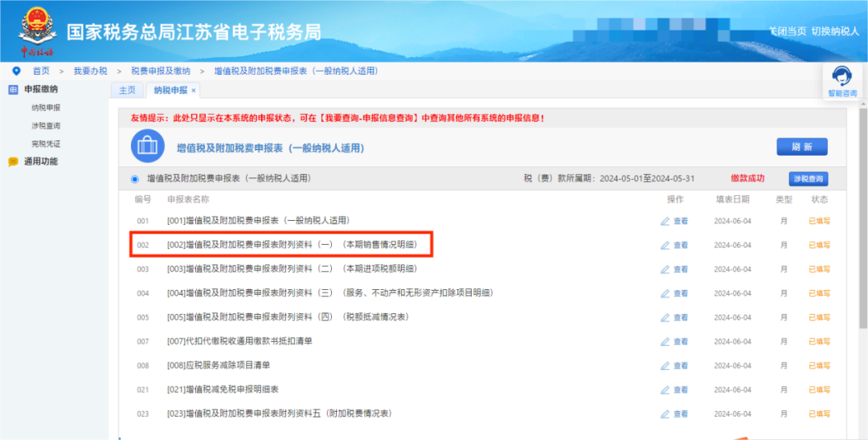
Task: Click [023] 附加税费情况表 row name
Action: point(280,414)
